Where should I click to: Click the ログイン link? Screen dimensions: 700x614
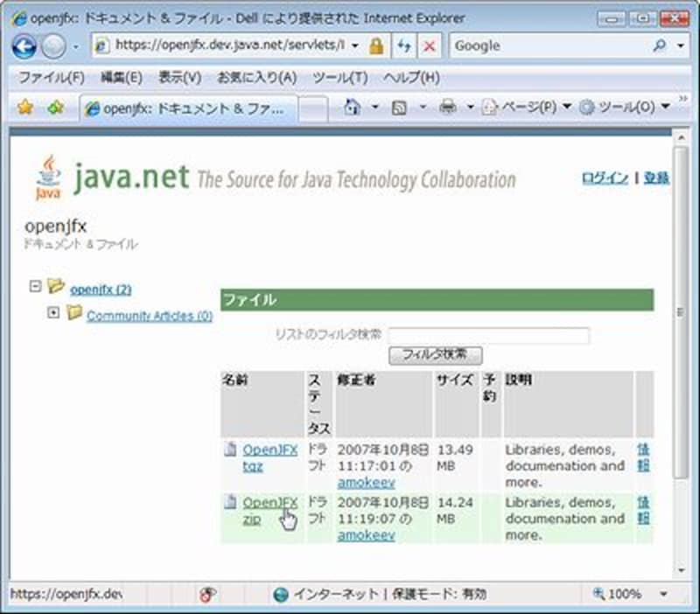[605, 178]
